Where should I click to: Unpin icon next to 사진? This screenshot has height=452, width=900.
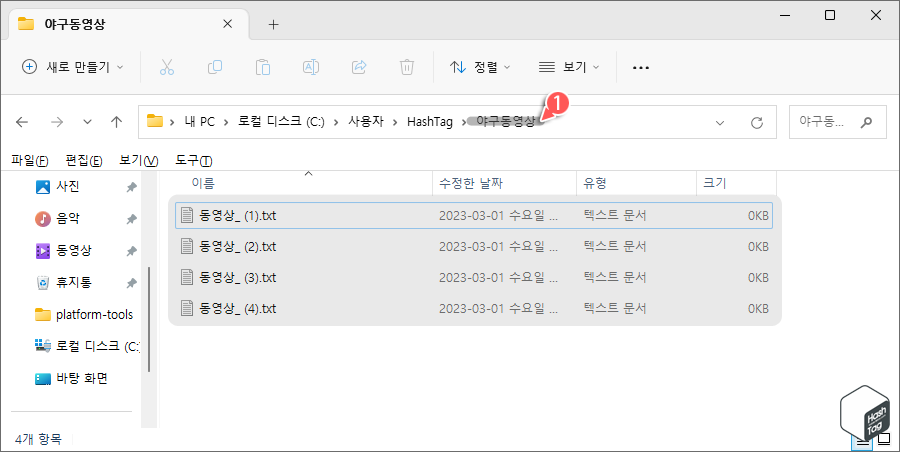[131, 187]
